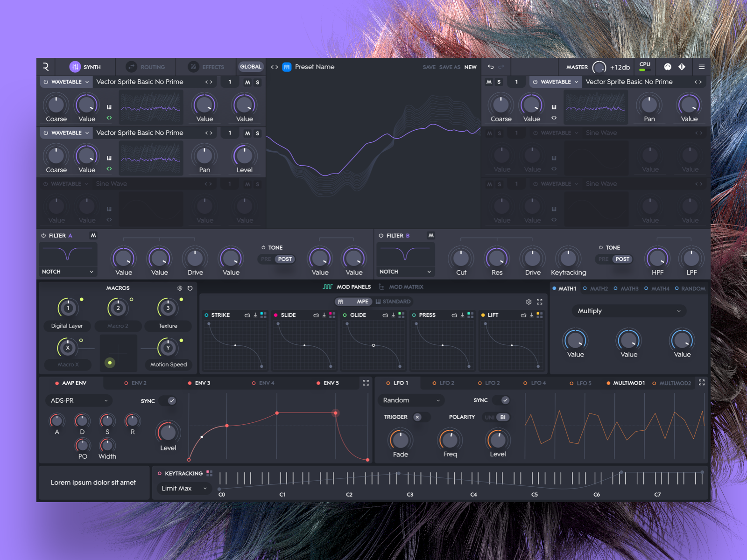The height and width of the screenshot is (560, 747).
Task: Switch to the ROUTING tab
Action: [x=146, y=67]
